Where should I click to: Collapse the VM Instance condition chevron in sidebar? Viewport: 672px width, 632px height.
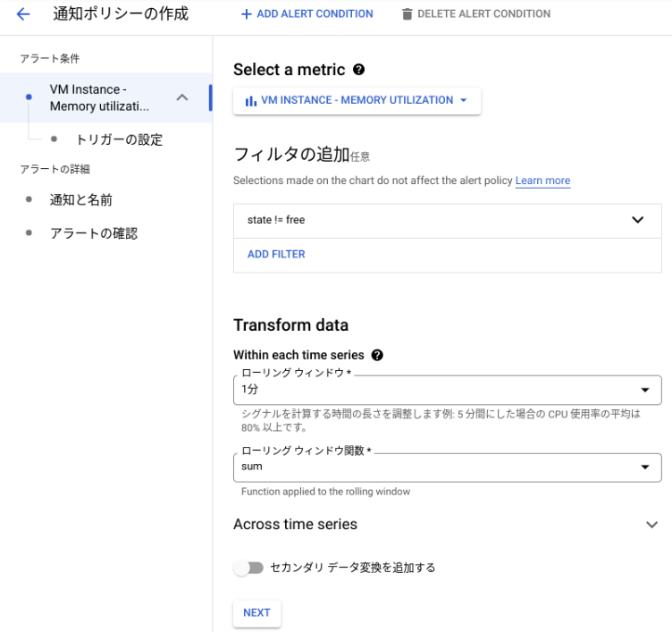pos(182,97)
